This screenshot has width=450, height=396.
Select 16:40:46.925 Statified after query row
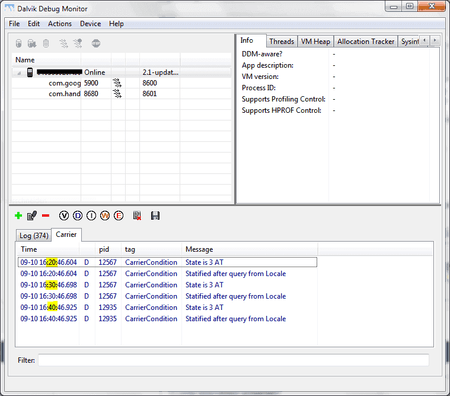167,319
